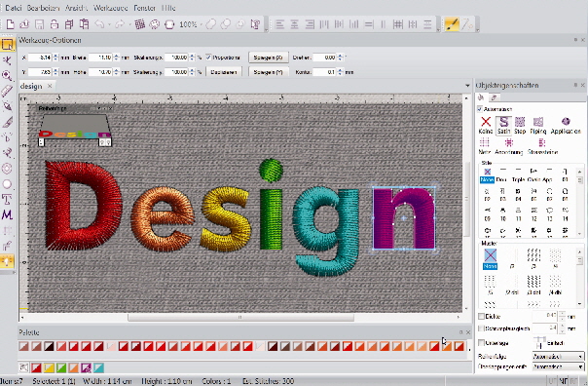Choose the Strasssteine stitch type
This screenshot has height=386, width=588.
coord(542,146)
